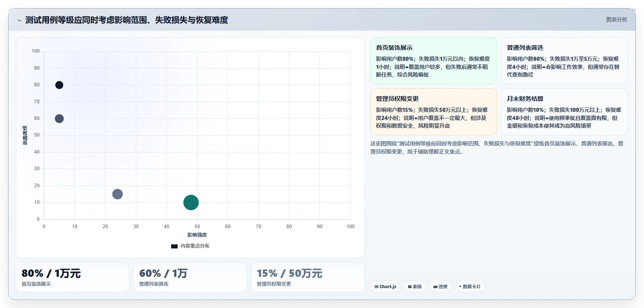Click the 首页装饰展示 caption under 80% / 1万元

(36, 284)
